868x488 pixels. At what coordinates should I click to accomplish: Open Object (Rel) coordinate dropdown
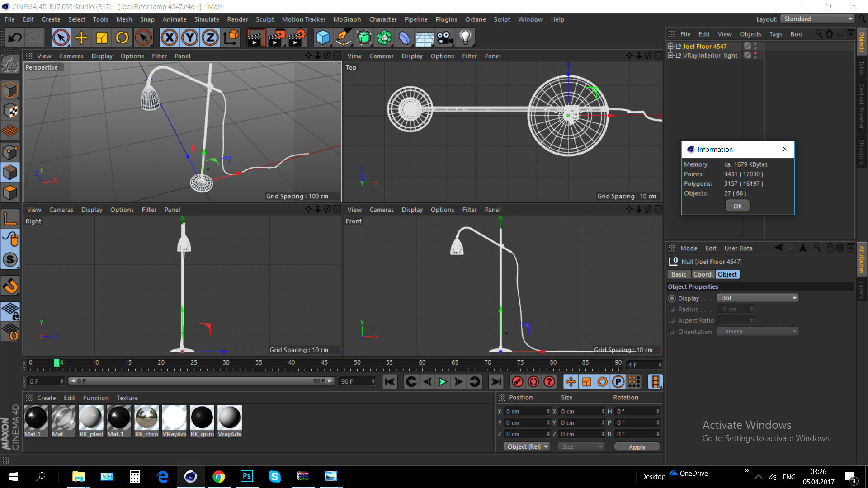pyautogui.click(x=527, y=446)
